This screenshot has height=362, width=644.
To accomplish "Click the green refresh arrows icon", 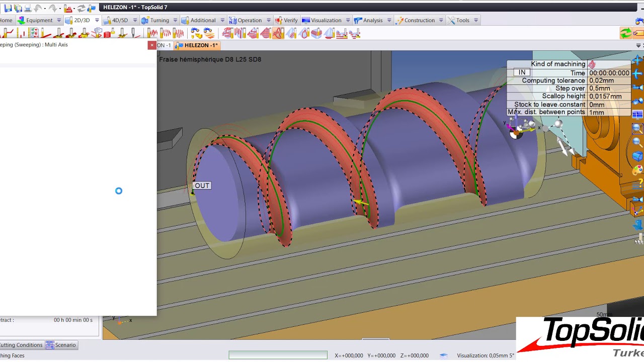I will coord(625,33).
